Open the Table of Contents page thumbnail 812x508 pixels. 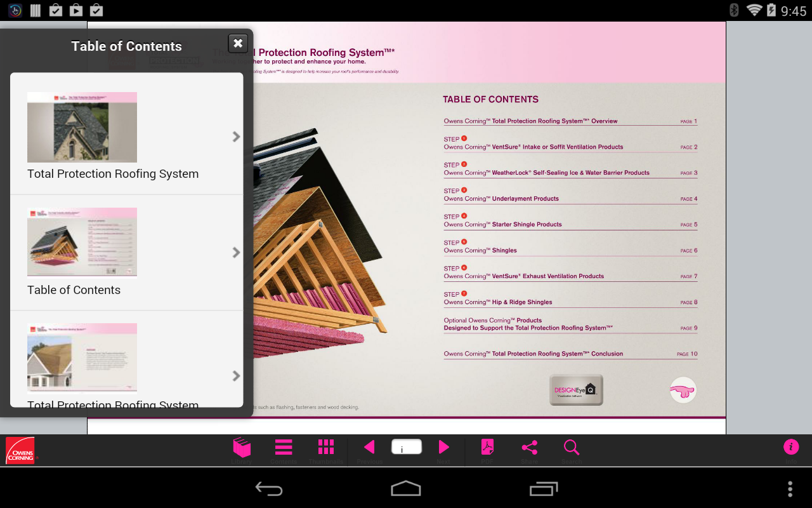click(x=82, y=243)
